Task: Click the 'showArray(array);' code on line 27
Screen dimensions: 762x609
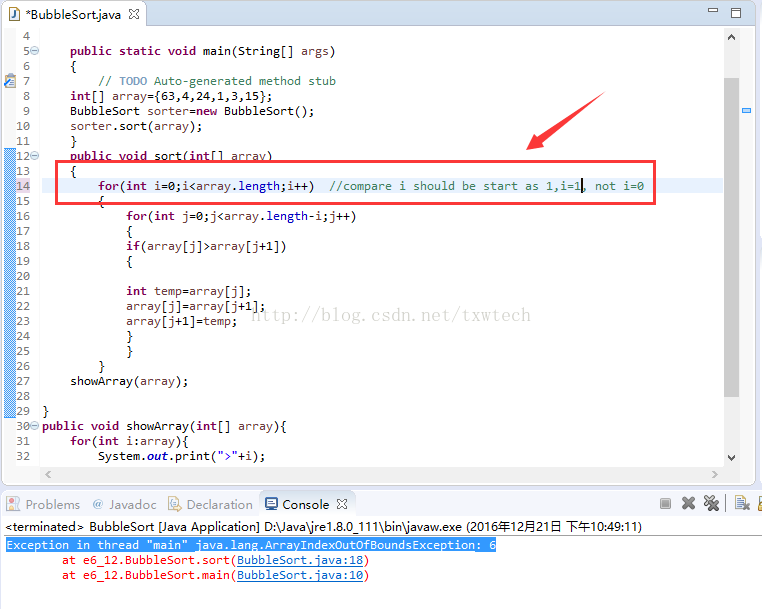Action: click(x=129, y=381)
